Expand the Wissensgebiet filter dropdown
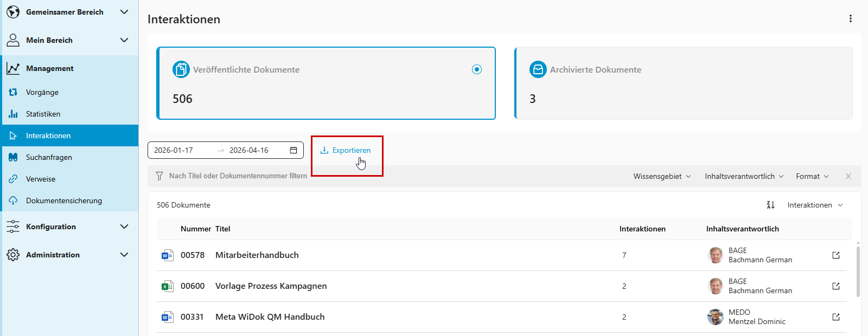Viewport: 868px width, 336px height. 662,176
